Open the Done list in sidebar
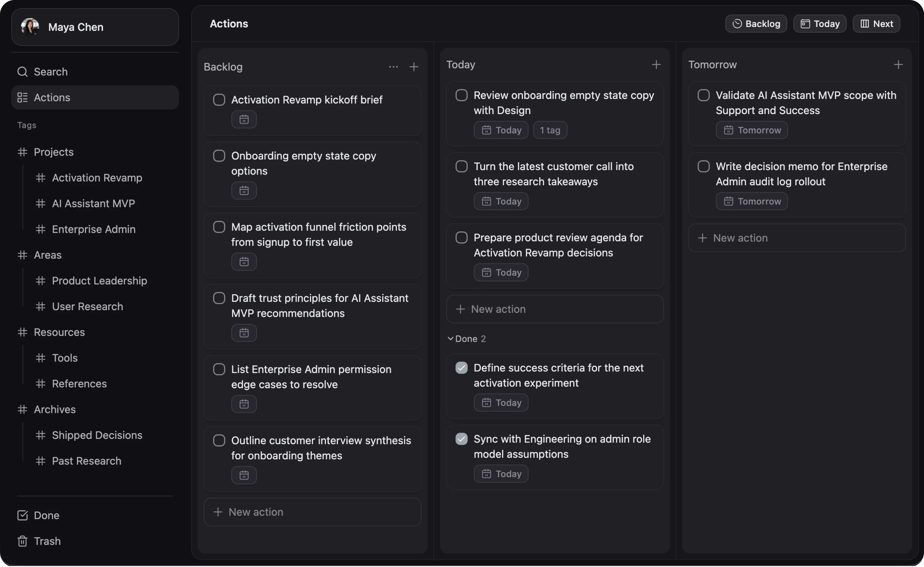The image size is (924, 567). 95,516
